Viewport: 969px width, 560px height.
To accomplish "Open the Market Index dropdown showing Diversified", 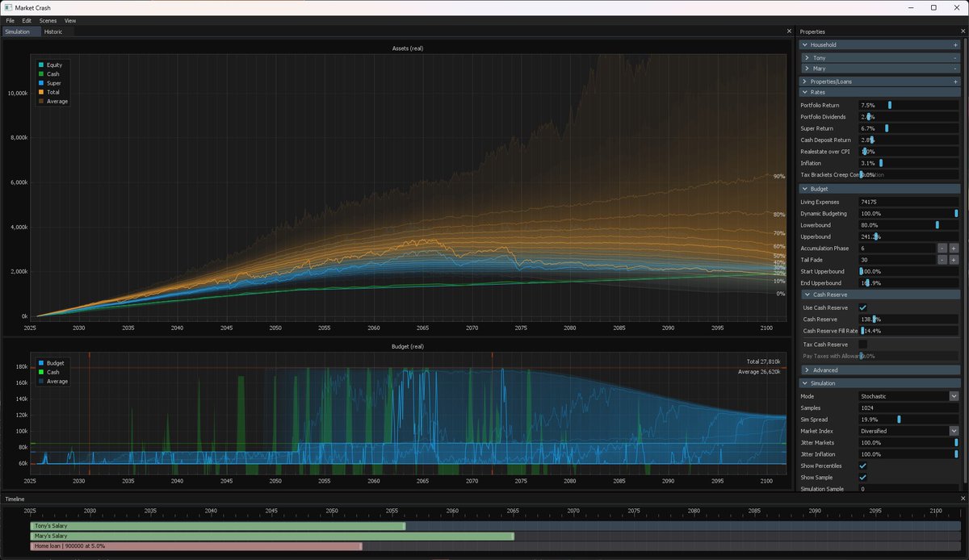I will click(x=908, y=431).
